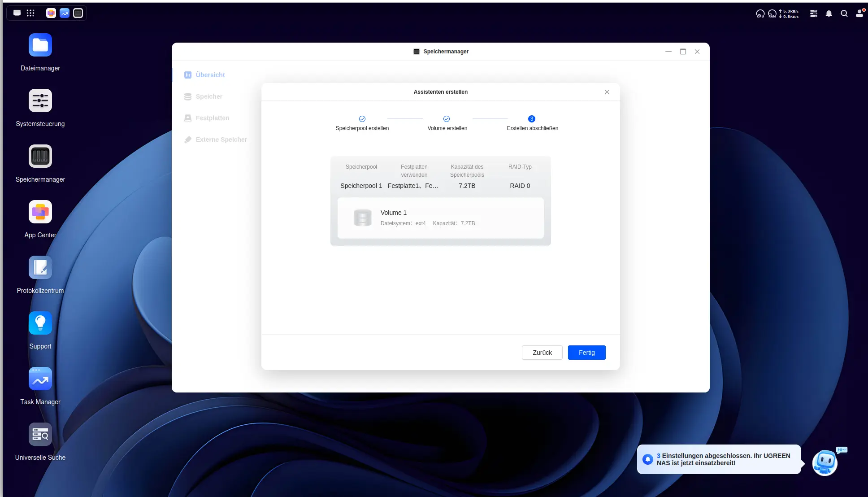Switch to Übersicht in sidebar

pos(210,75)
